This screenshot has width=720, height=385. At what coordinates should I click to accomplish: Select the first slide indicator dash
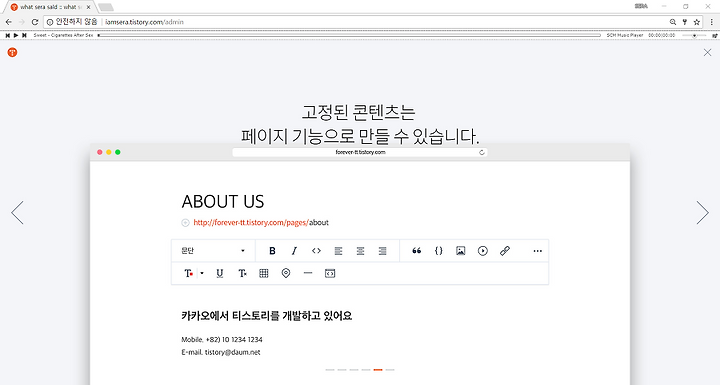pyautogui.click(x=330, y=369)
